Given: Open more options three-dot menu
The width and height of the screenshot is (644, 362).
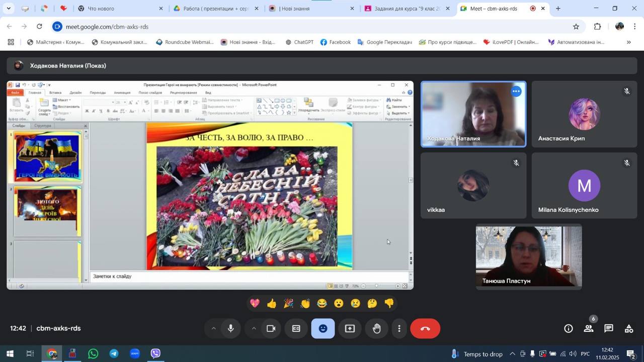Looking at the screenshot, I should point(399,329).
